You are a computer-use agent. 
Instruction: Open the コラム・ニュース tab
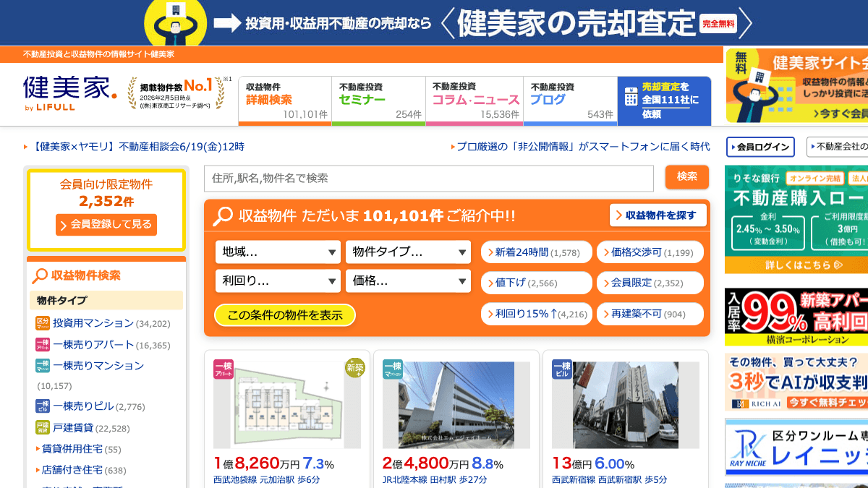[475, 100]
